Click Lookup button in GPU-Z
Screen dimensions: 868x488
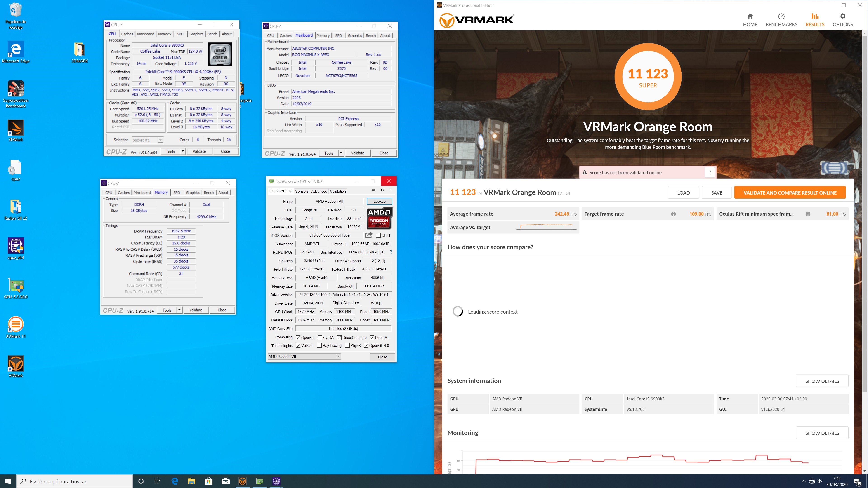pos(380,201)
